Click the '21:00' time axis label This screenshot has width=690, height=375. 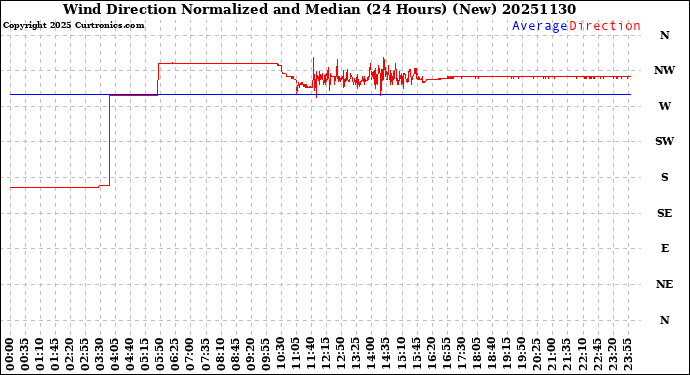pyautogui.click(x=551, y=355)
